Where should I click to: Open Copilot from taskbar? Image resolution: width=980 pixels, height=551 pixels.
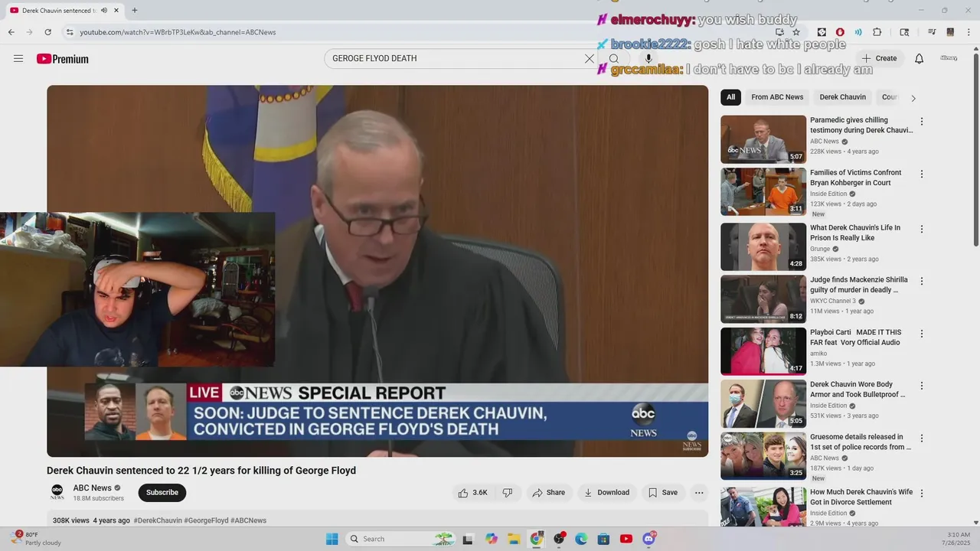[492, 539]
